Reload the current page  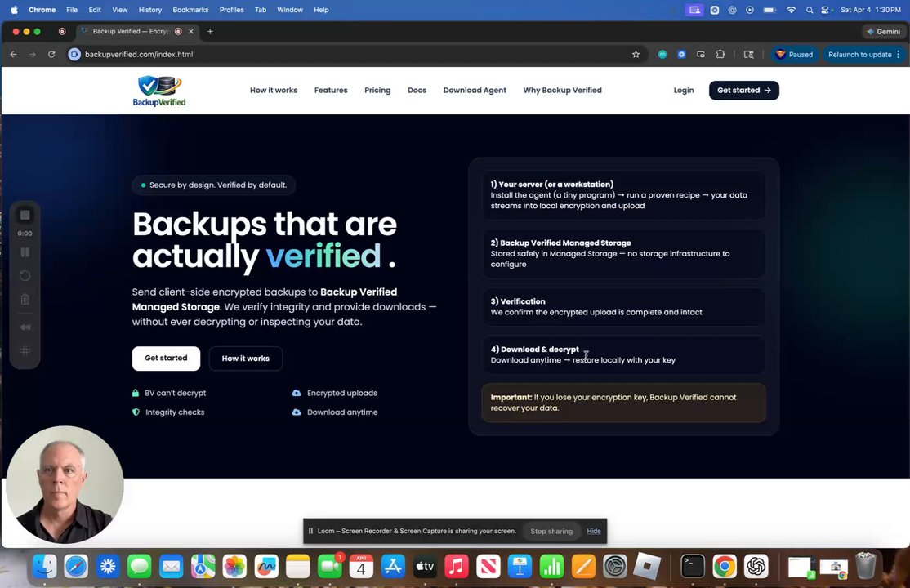tap(51, 55)
